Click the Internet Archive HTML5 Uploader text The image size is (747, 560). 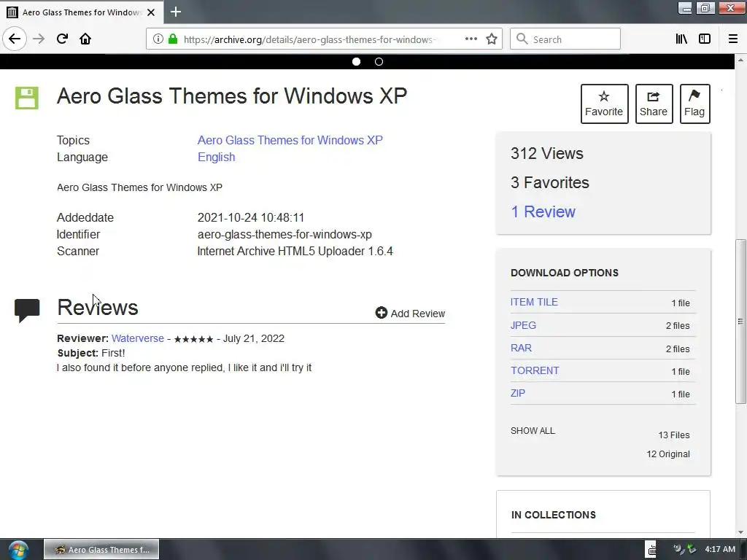tap(295, 251)
